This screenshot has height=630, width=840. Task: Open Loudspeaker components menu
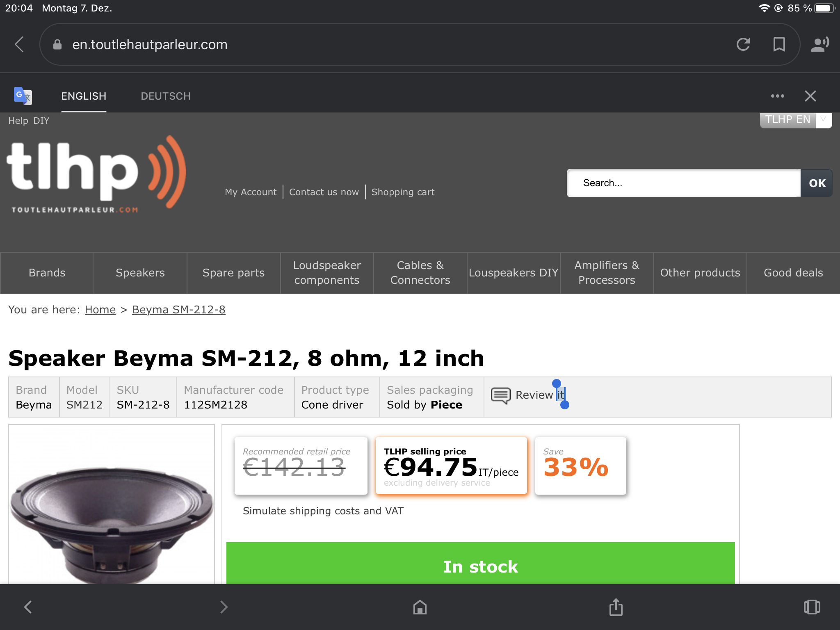(327, 273)
